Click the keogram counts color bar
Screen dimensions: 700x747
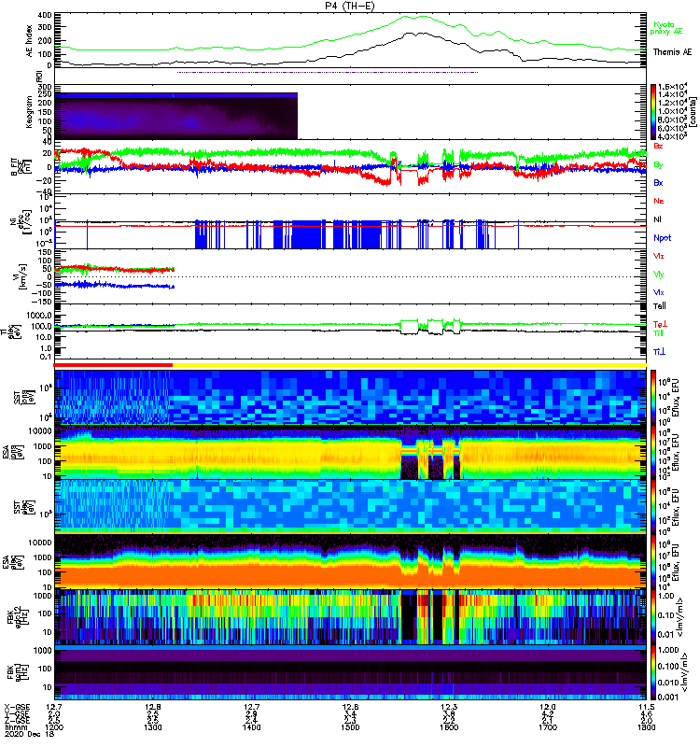pos(653,112)
